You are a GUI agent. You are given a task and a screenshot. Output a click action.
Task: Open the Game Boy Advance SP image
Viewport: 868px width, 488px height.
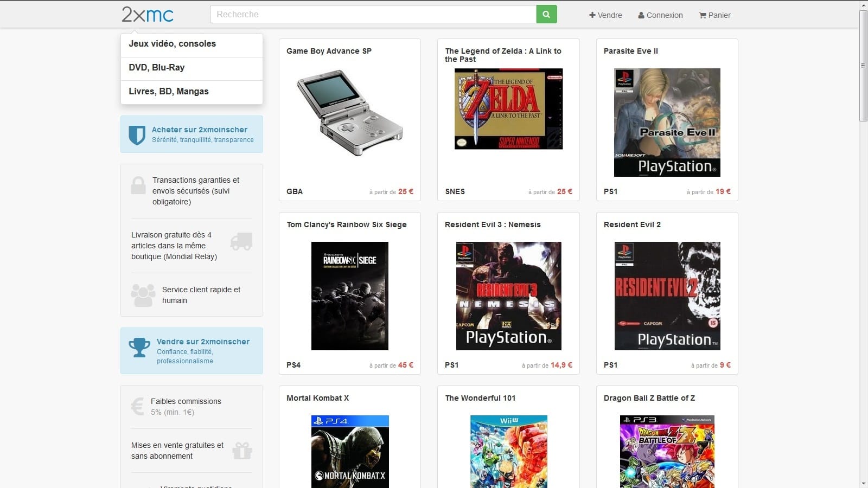tap(350, 113)
